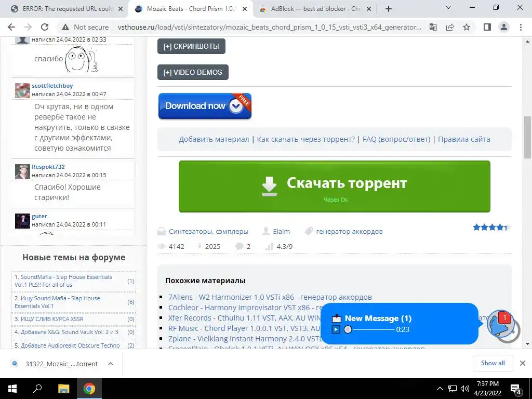The image size is (532, 399).
Task: Reload the page with the refresh icon
Action: coord(45,27)
